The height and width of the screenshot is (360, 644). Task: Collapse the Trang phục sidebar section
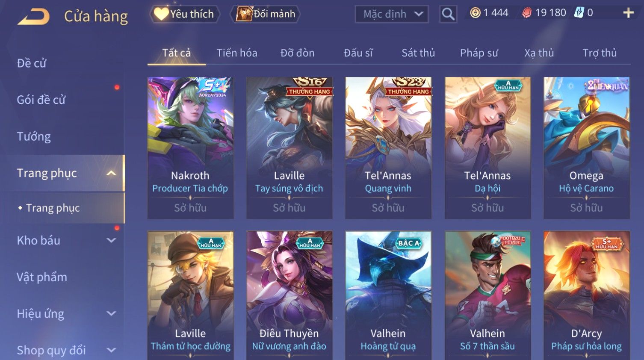111,173
